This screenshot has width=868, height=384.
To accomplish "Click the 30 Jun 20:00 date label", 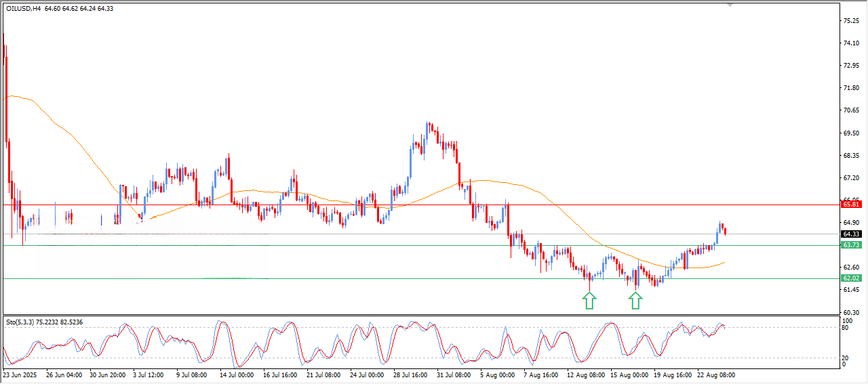I will click(x=108, y=375).
